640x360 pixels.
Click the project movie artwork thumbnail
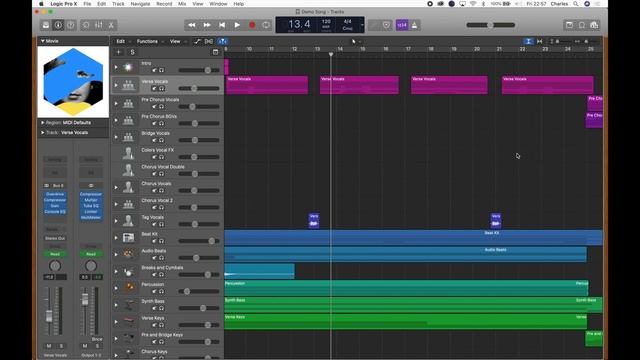coord(73,82)
